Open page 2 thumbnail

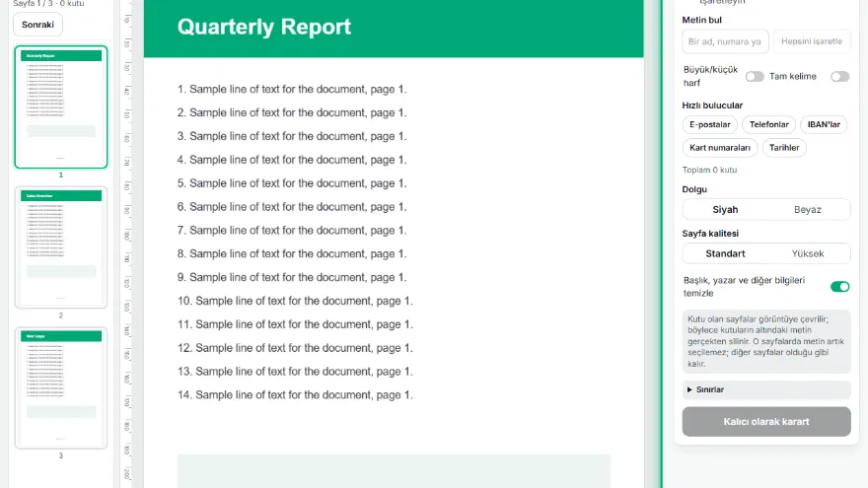[x=61, y=247]
